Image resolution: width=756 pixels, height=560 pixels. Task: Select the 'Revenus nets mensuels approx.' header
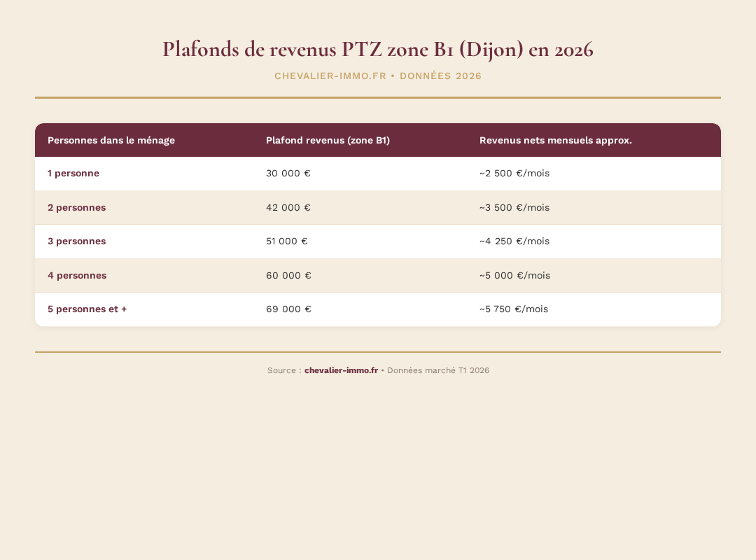point(555,140)
